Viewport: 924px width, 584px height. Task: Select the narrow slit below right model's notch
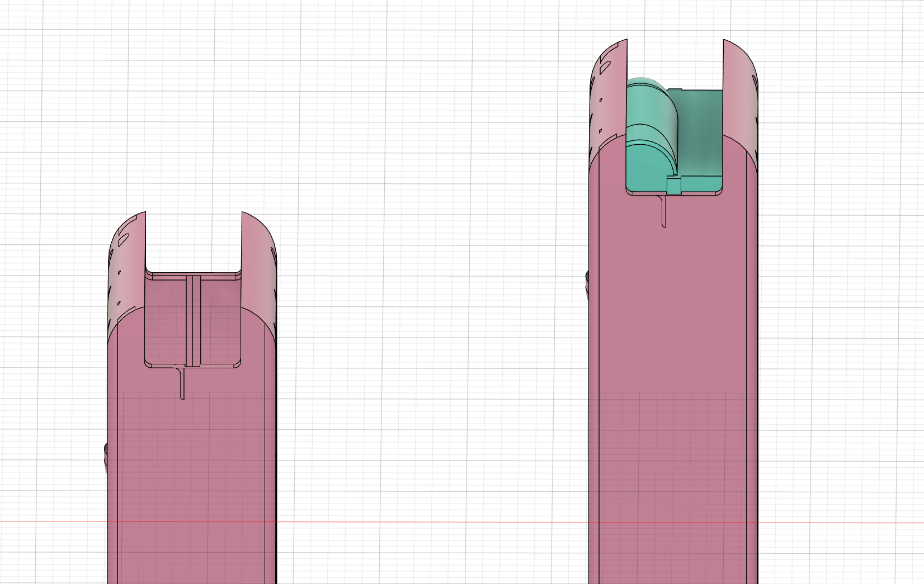tap(663, 211)
